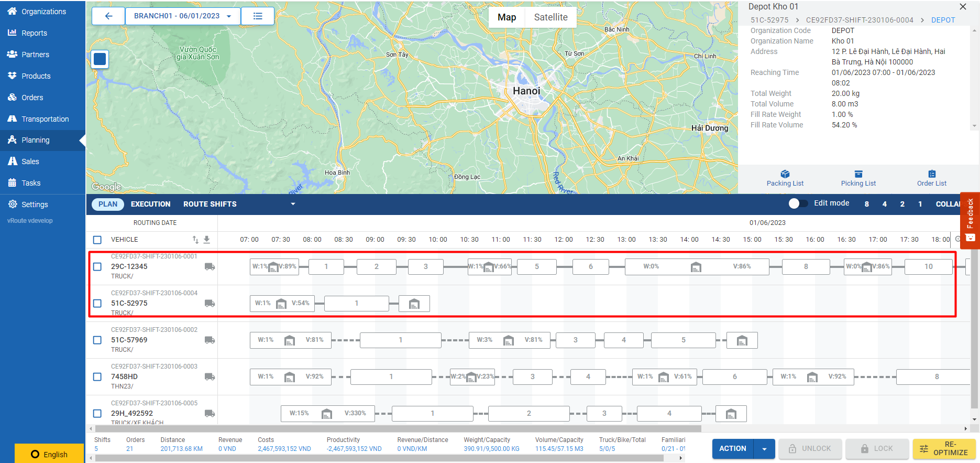Set zoom level to 4
The height and width of the screenshot is (463, 980).
click(885, 204)
